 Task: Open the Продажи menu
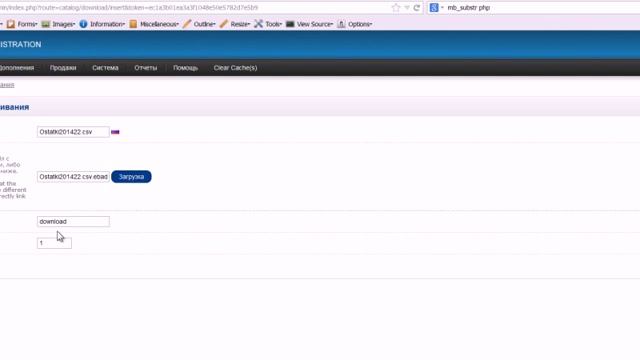(x=63, y=68)
